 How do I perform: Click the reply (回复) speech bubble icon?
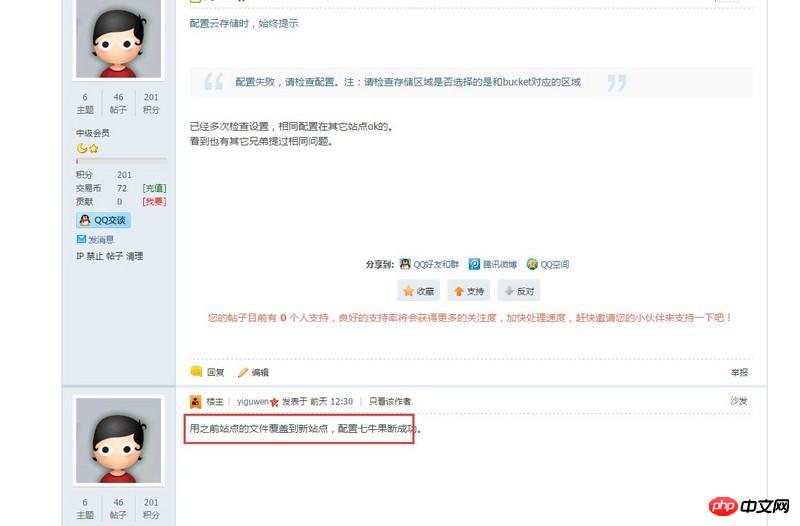[x=196, y=371]
